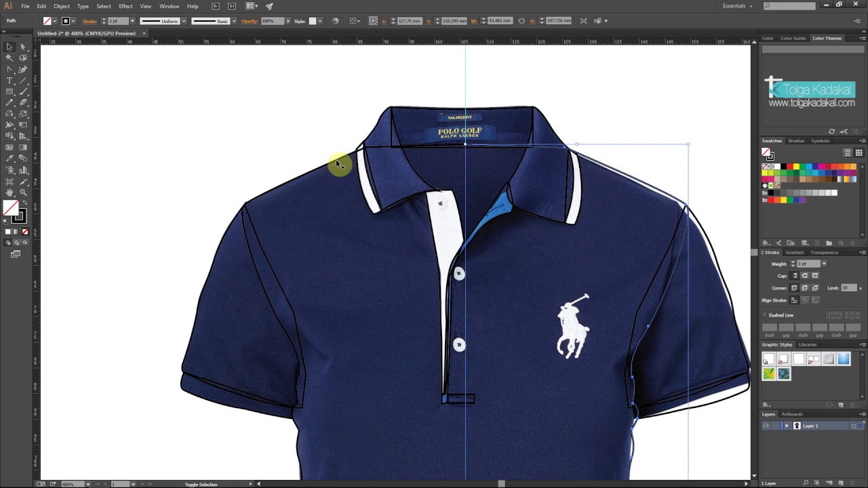868x488 pixels.
Task: Select the Symbol Sprayer tool
Action: tap(9, 170)
